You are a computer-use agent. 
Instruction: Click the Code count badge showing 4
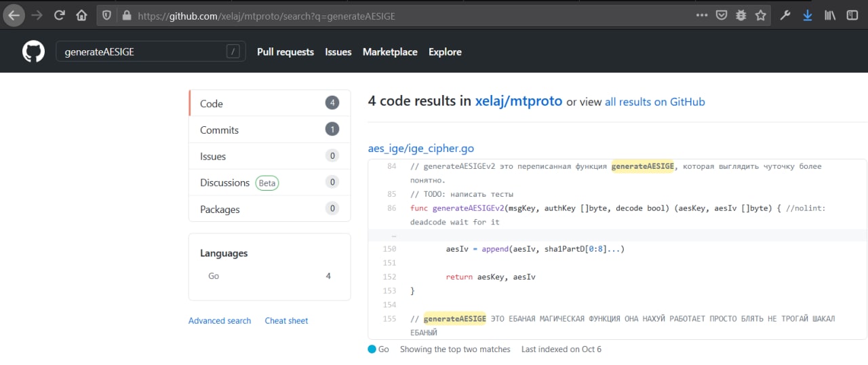pos(332,103)
